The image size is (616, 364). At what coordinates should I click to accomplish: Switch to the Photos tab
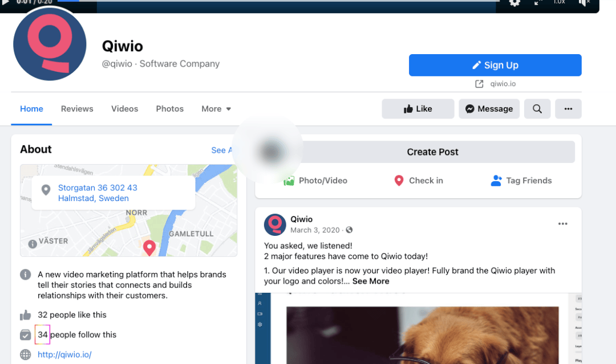click(170, 109)
